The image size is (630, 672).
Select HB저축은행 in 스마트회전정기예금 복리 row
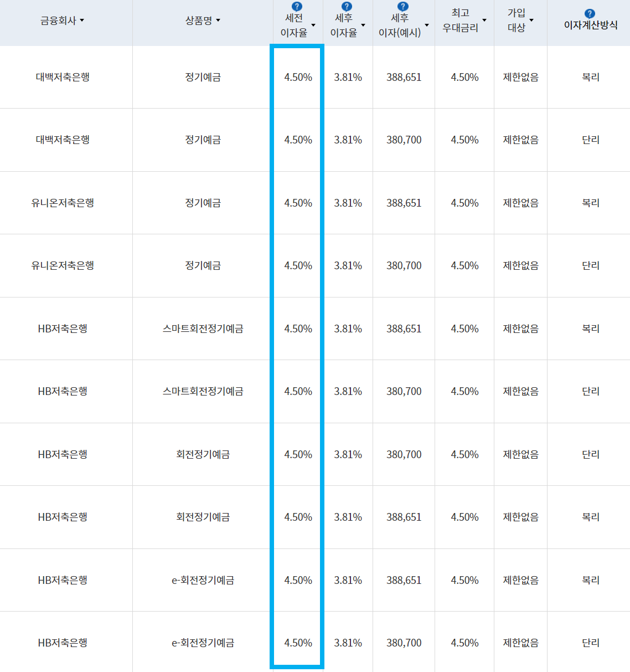pos(63,329)
